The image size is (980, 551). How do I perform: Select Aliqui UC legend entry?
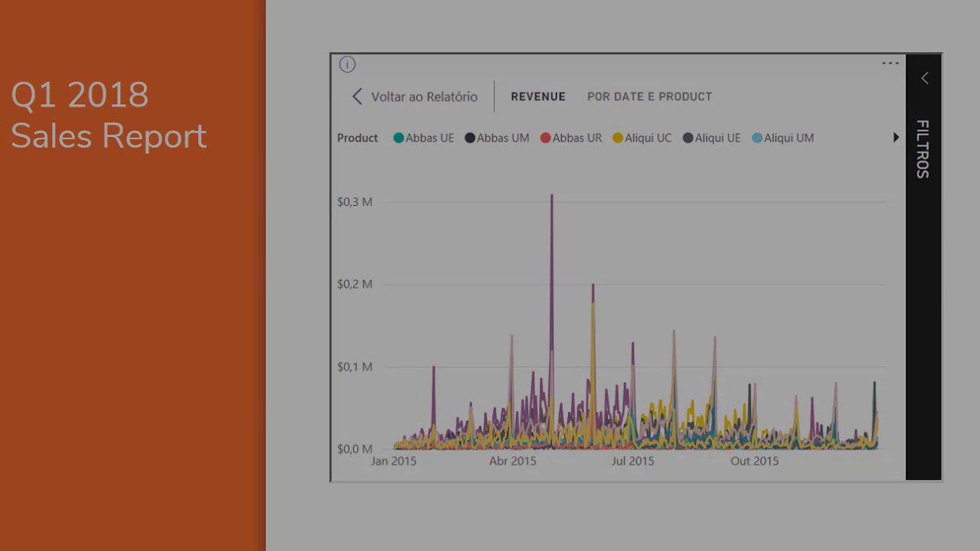[642, 138]
